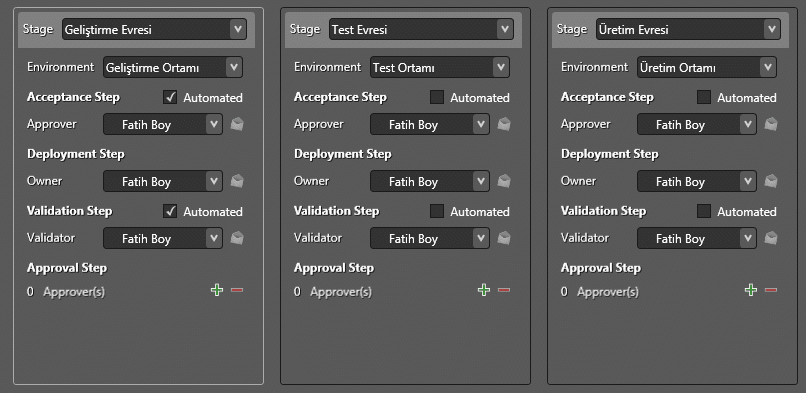Click 'Deployment Step' heading in Geliştirme Evresi

tap(76, 154)
